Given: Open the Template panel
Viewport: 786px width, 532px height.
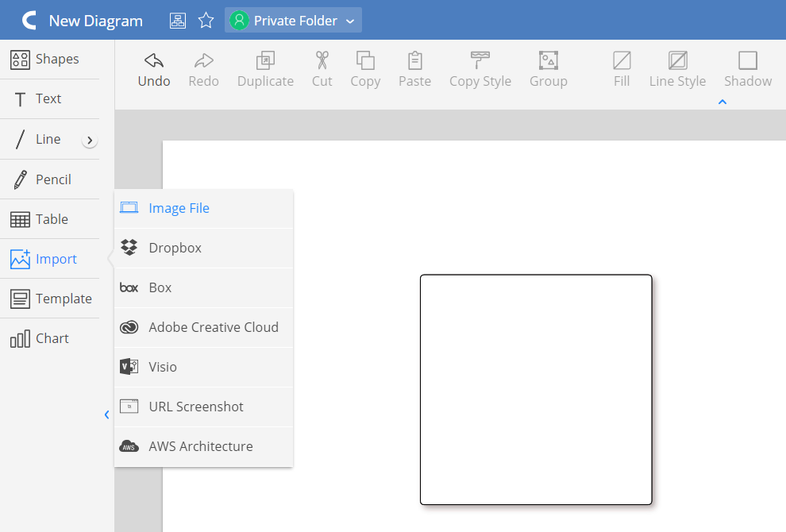Looking at the screenshot, I should (50, 299).
